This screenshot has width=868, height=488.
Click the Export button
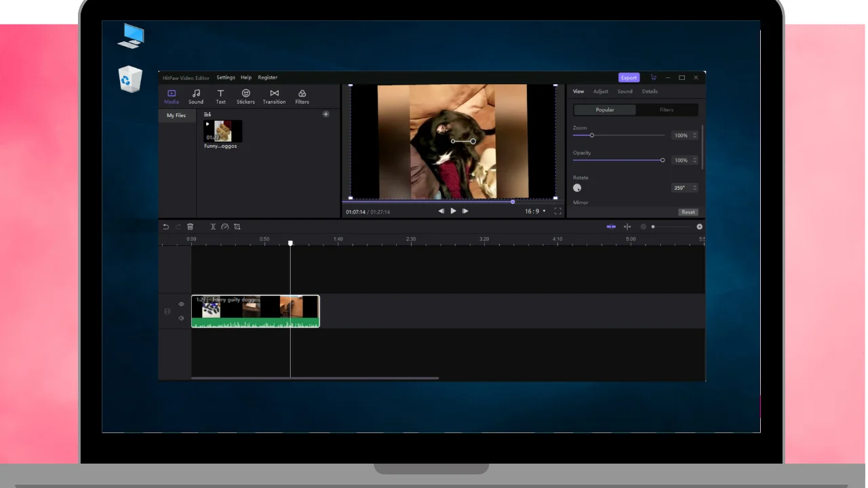(x=629, y=77)
